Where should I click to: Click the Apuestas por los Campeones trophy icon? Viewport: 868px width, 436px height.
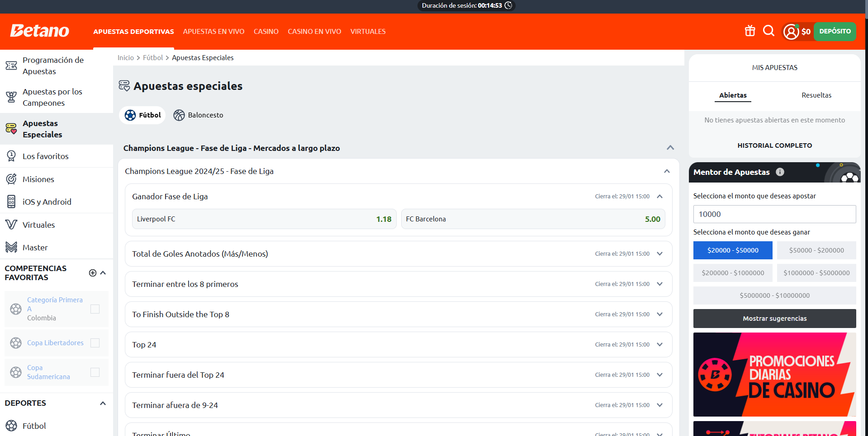pos(11,97)
